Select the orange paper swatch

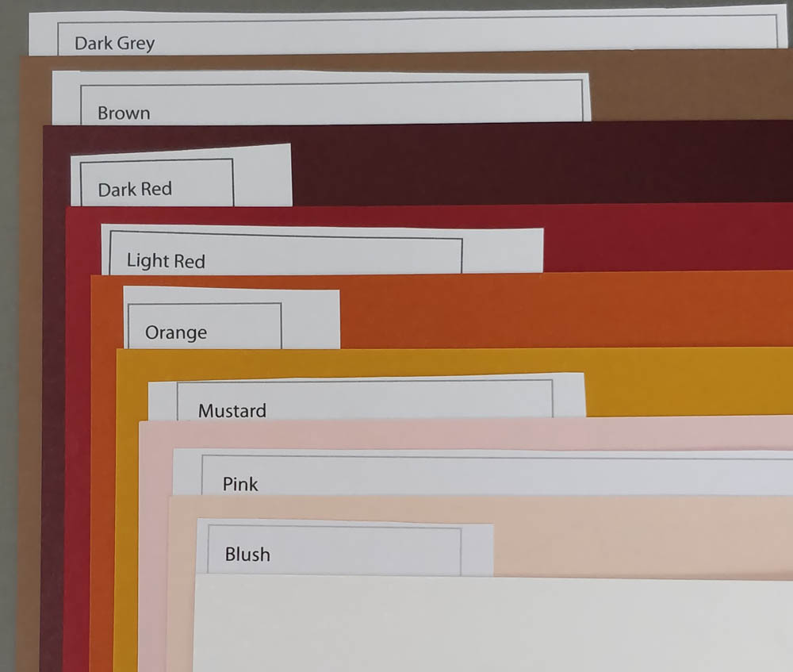click(555, 309)
